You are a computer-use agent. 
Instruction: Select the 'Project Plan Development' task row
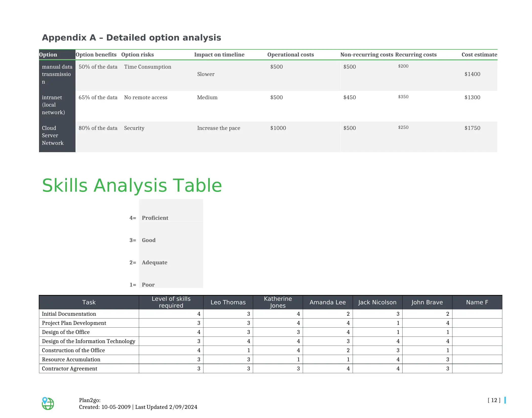pyautogui.click(x=271, y=323)
